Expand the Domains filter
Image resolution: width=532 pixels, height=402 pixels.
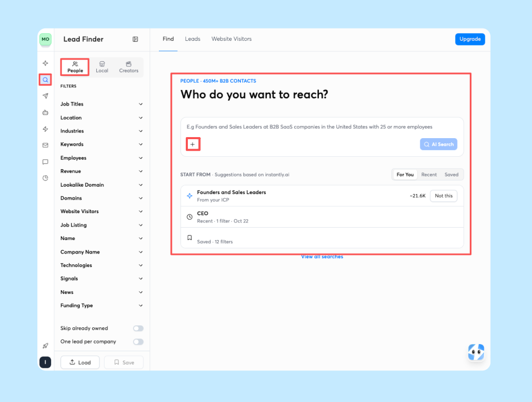coord(102,198)
